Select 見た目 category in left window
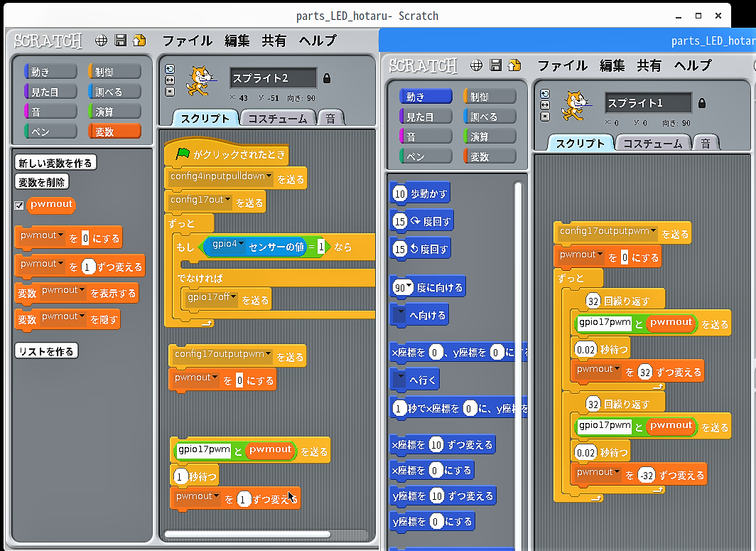 (50, 91)
